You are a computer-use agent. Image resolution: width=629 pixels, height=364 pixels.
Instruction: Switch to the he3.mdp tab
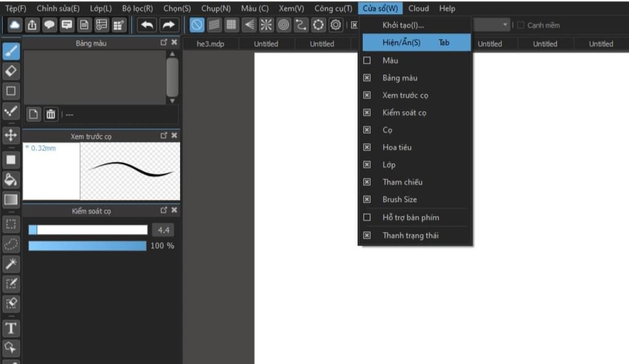(x=211, y=44)
